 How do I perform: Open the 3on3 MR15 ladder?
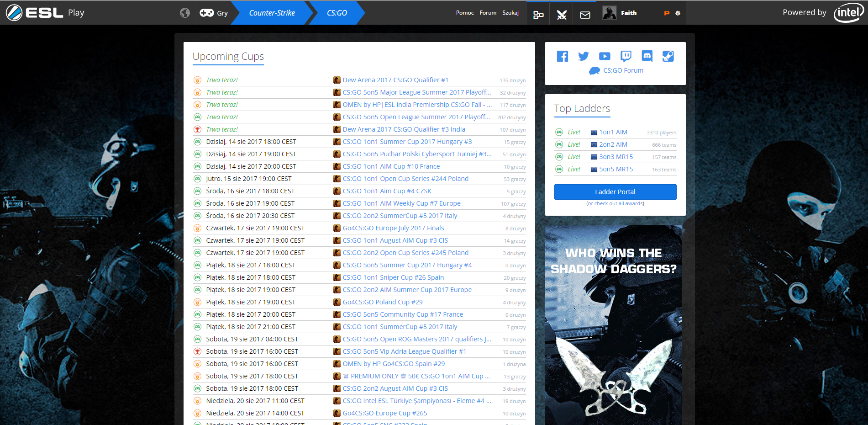pos(616,157)
